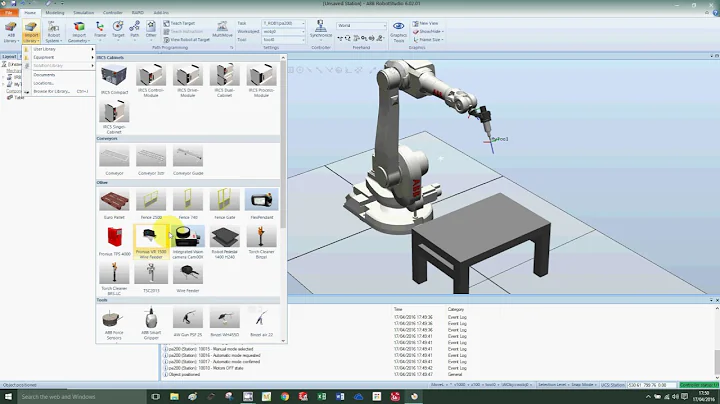Choose the AW Gun PSF 25 tool
720x404 pixels.
[188, 322]
